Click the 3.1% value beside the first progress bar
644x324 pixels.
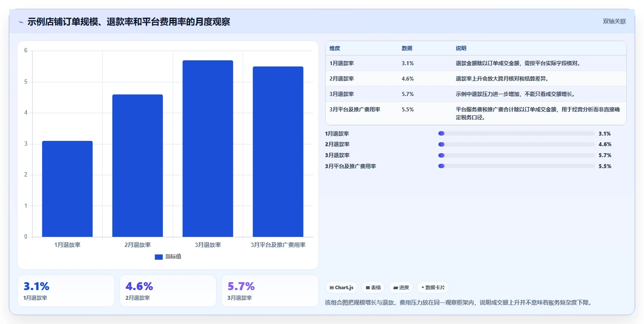605,134
